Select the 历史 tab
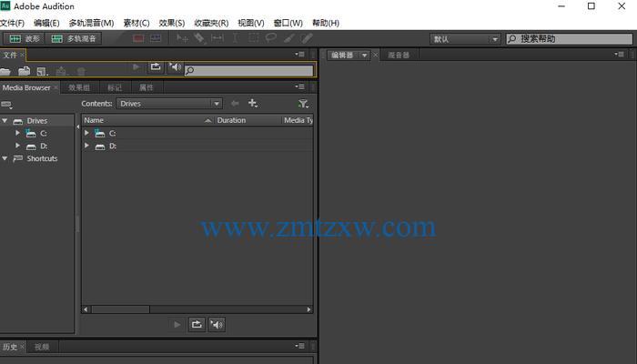Viewport: 637px width, 364px height. 10,347
